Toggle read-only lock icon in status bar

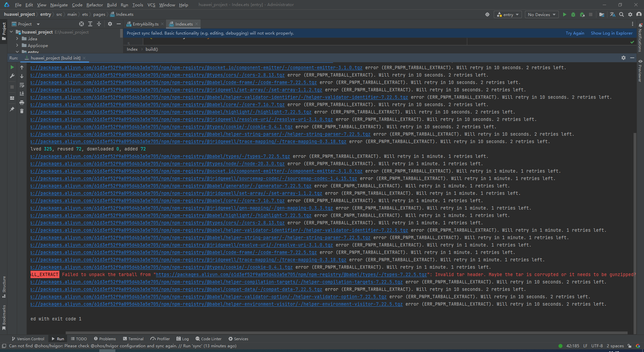point(630,346)
